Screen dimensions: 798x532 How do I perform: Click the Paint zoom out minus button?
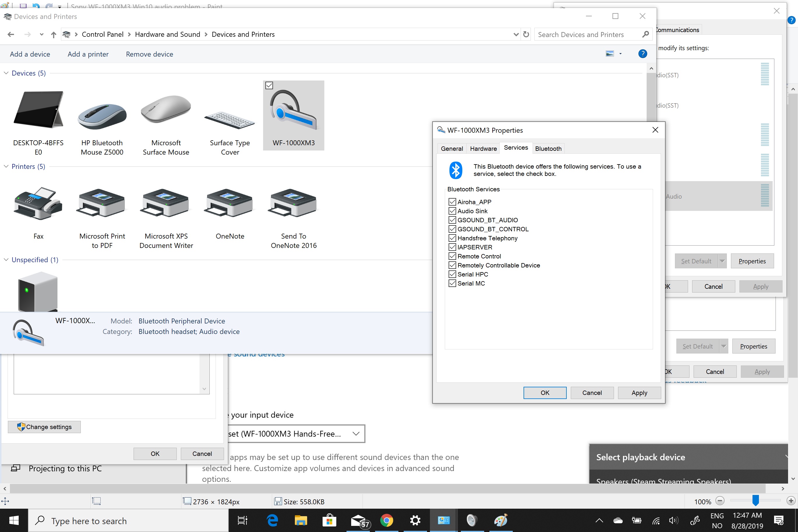pos(720,501)
